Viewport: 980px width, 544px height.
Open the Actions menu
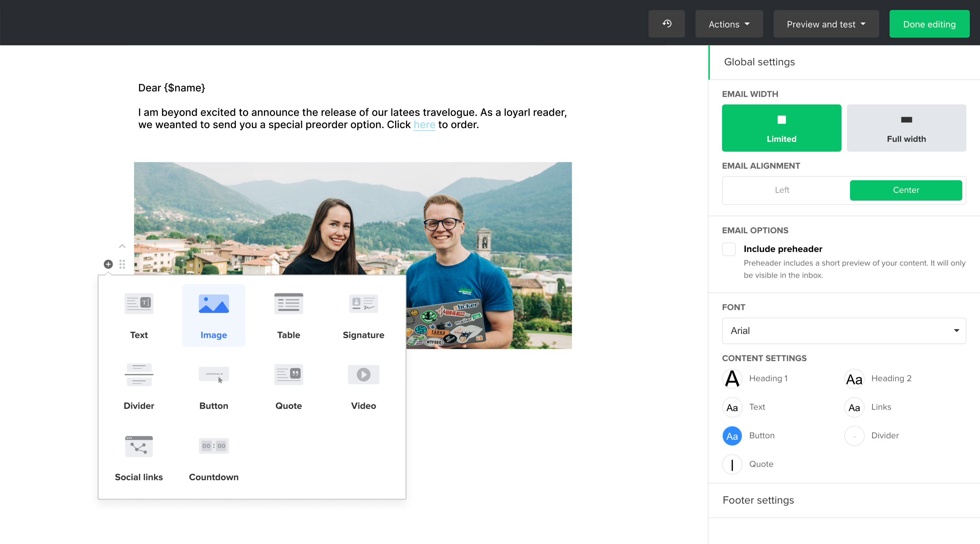pyautogui.click(x=729, y=23)
